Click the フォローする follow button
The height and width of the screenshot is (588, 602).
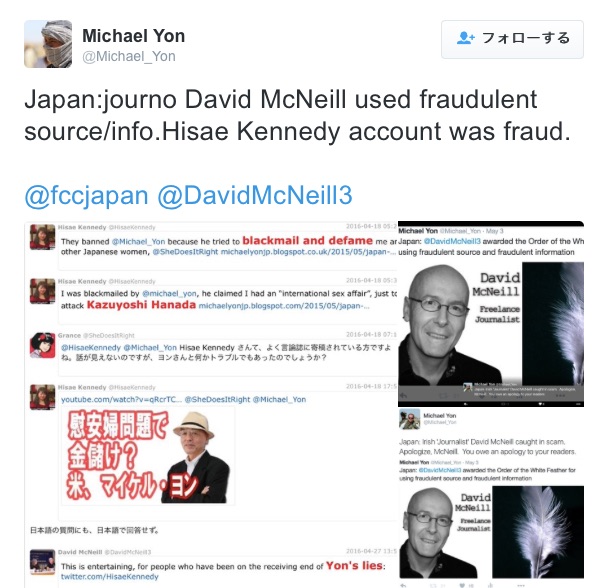512,39
